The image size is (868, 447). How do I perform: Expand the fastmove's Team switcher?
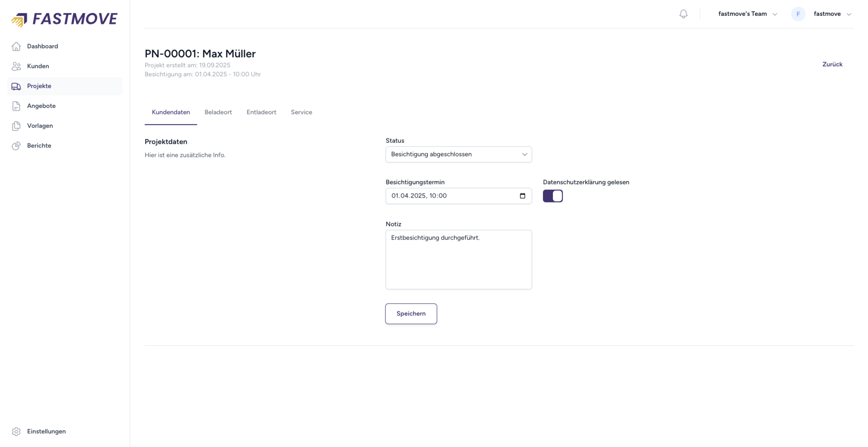coord(747,14)
